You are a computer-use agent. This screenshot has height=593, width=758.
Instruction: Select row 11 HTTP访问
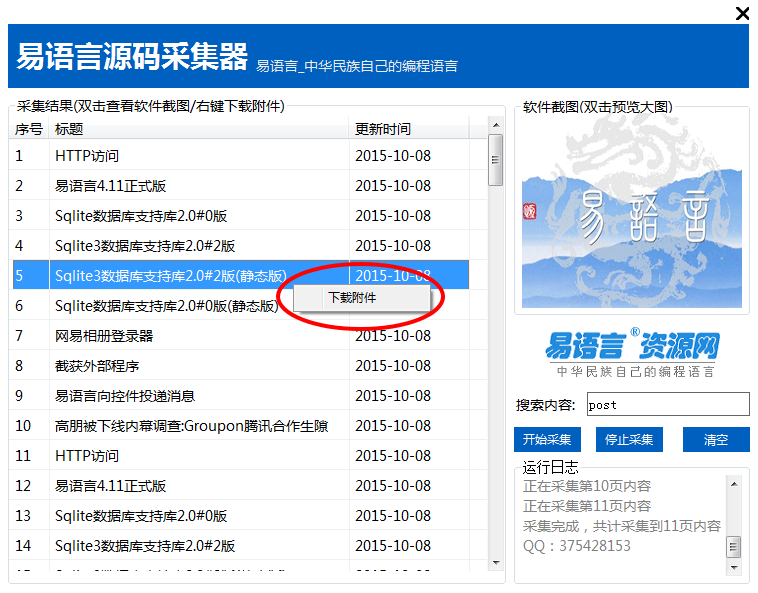point(240,455)
